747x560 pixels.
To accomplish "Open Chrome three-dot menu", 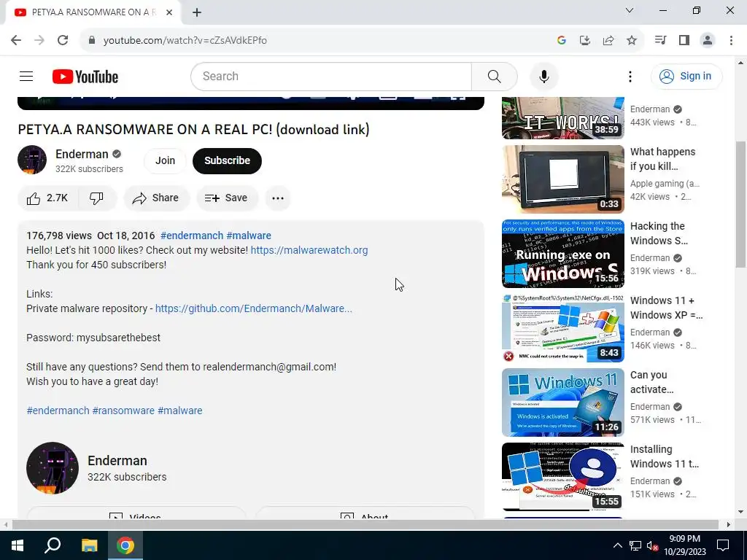I will [x=731, y=41].
